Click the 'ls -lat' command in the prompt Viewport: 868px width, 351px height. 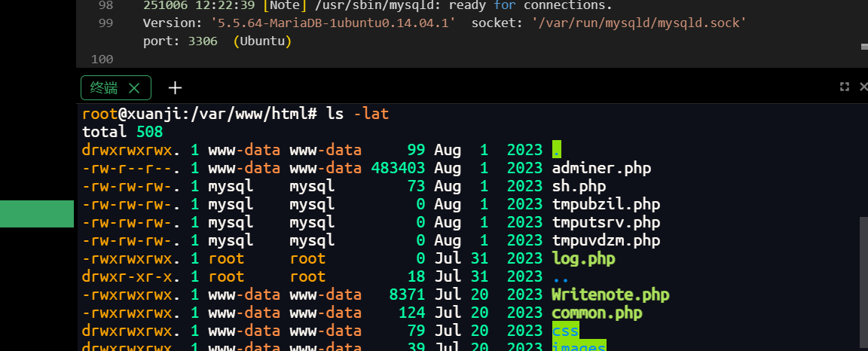[357, 114]
